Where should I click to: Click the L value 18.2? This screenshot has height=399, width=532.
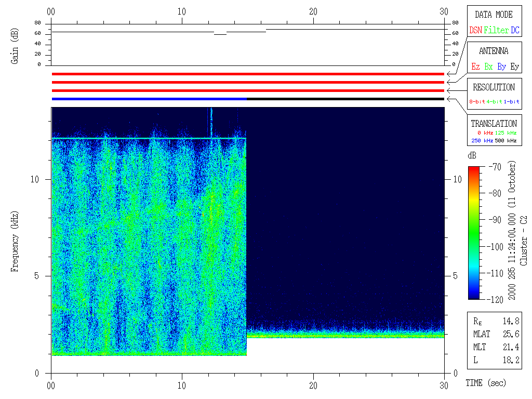pyautogui.click(x=510, y=360)
